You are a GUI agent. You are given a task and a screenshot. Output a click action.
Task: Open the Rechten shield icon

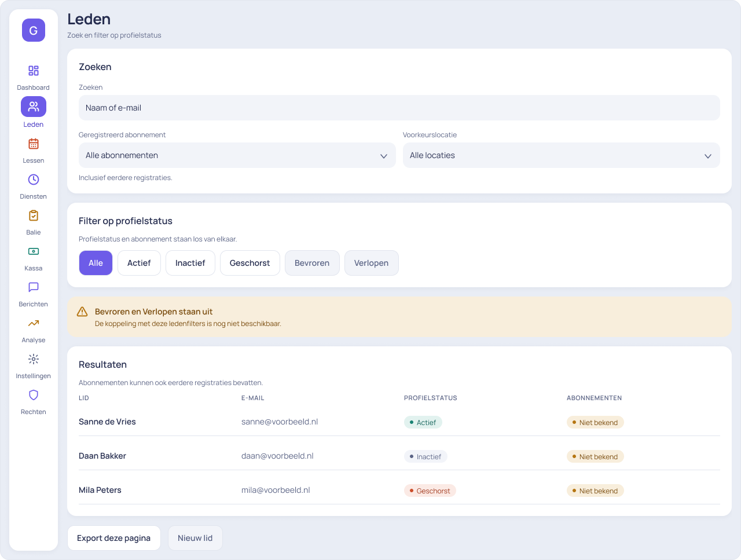(x=34, y=395)
